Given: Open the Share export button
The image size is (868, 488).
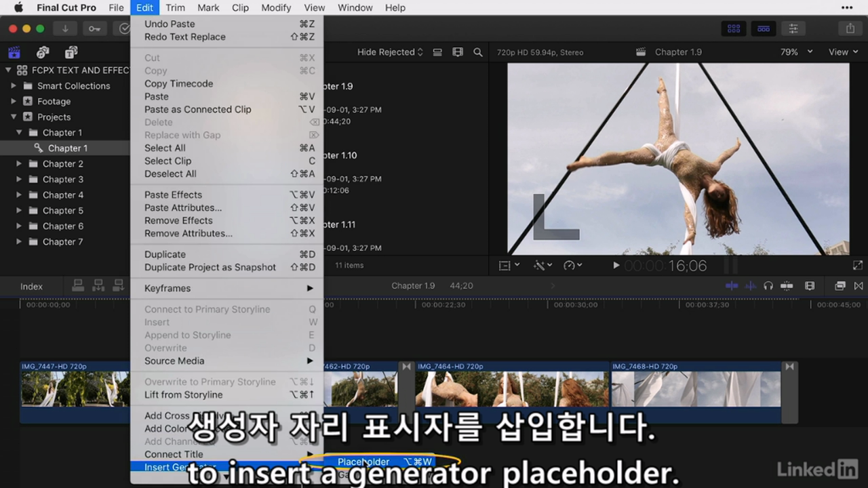Looking at the screenshot, I should coord(850,28).
